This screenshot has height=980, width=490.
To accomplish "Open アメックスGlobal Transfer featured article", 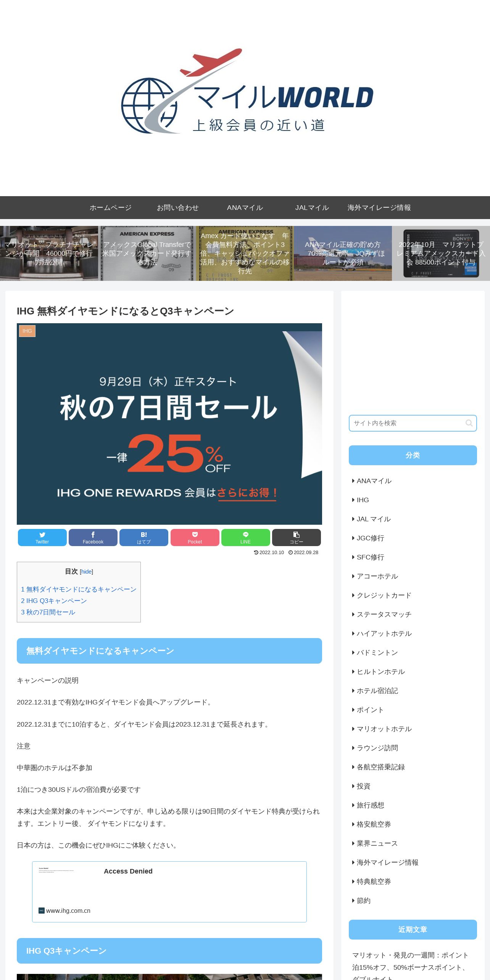I will tap(147, 253).
